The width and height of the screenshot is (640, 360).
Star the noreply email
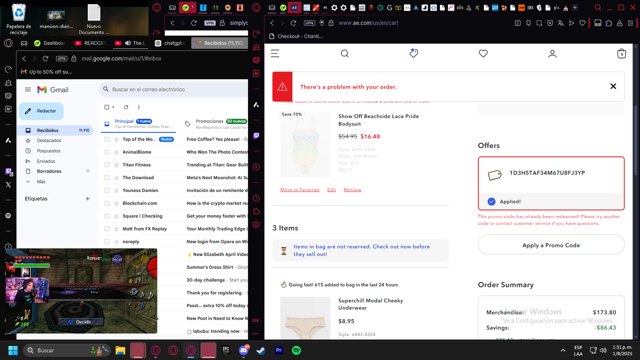(x=116, y=242)
